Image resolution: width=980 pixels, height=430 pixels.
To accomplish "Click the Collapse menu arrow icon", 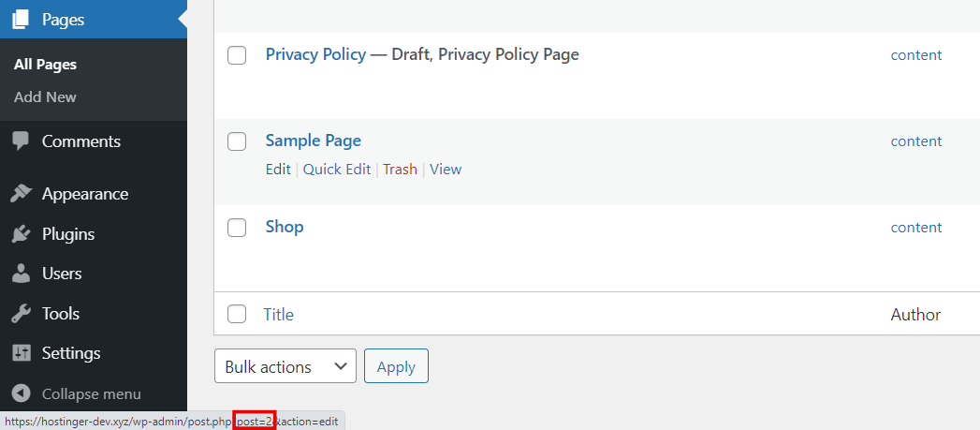I will point(21,393).
